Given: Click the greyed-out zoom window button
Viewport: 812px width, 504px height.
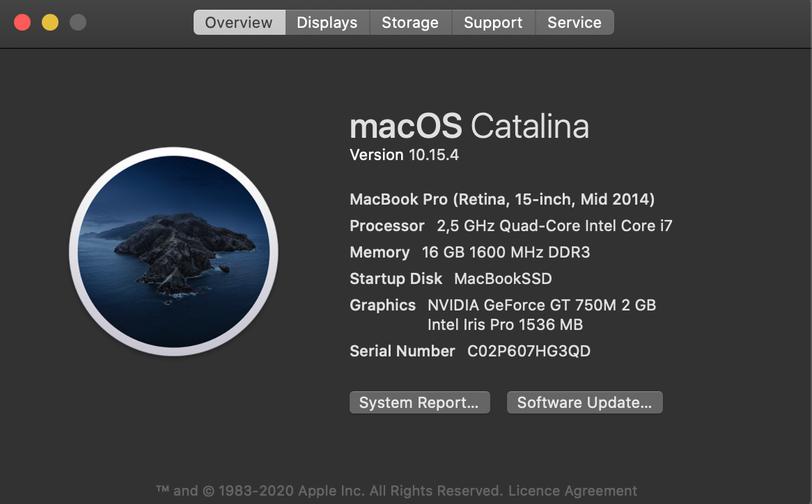Looking at the screenshot, I should click(x=78, y=22).
